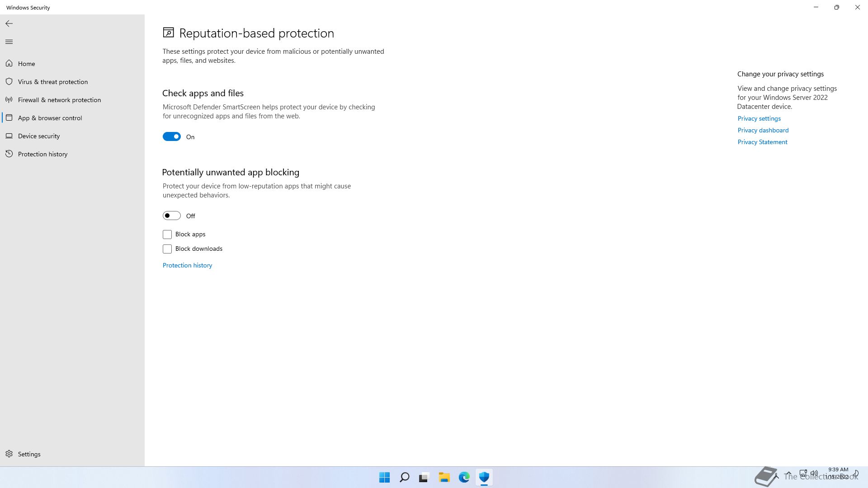Click the back arrow icon
This screenshot has width=868, height=488.
pos(9,23)
